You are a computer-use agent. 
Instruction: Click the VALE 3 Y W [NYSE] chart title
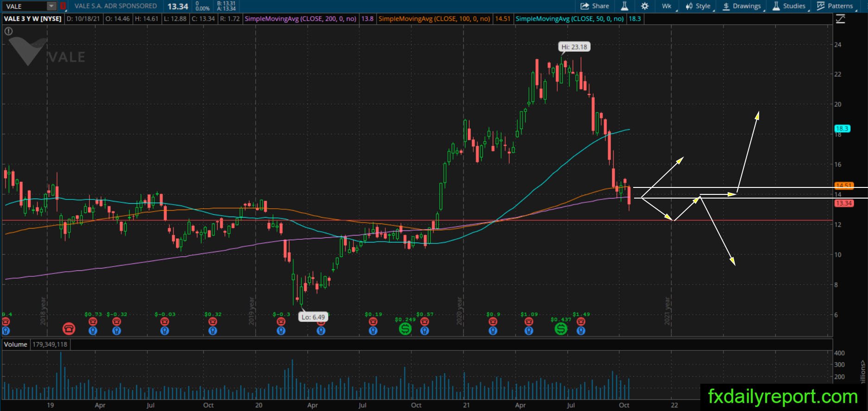click(32, 19)
